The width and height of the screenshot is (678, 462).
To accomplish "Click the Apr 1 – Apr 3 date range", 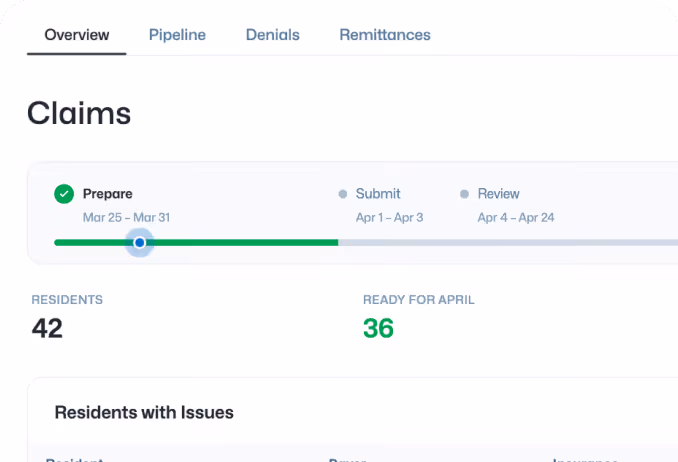I will coord(389,218).
